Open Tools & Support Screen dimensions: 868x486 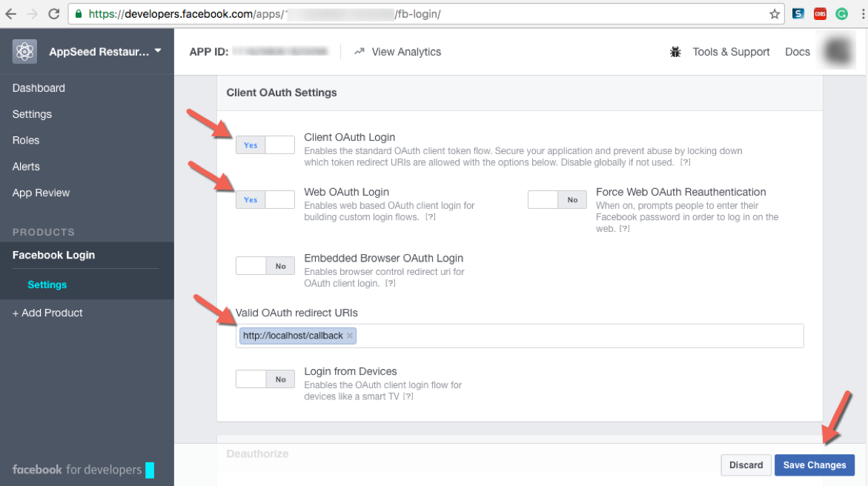[x=732, y=51]
